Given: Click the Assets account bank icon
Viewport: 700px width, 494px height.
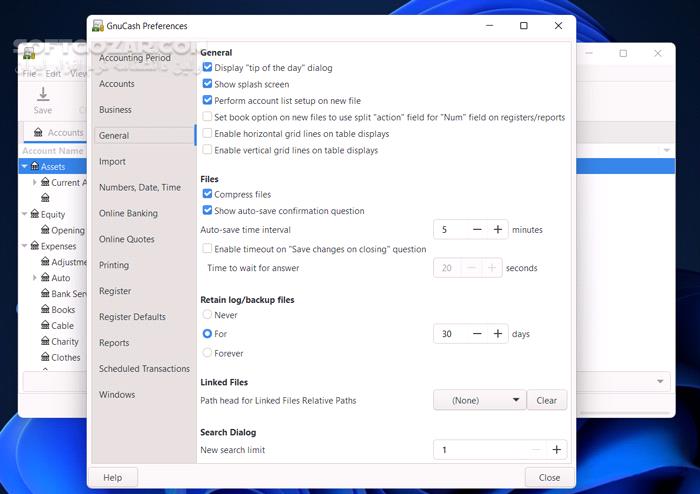Looking at the screenshot, I should pyautogui.click(x=35, y=167).
